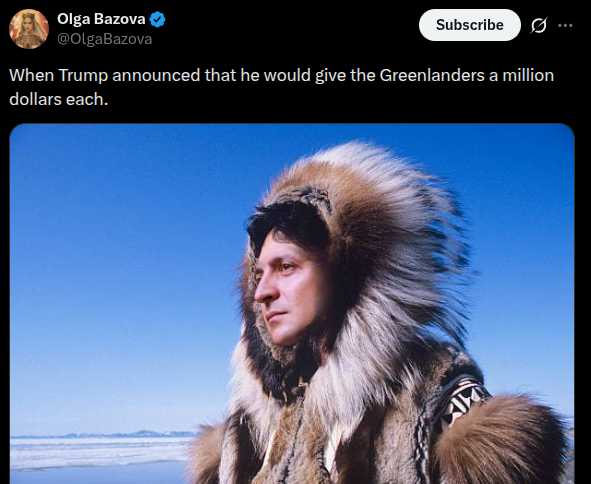The height and width of the screenshot is (484, 591).
Task: Open the Olga Bazova display name link
Action: (x=101, y=19)
